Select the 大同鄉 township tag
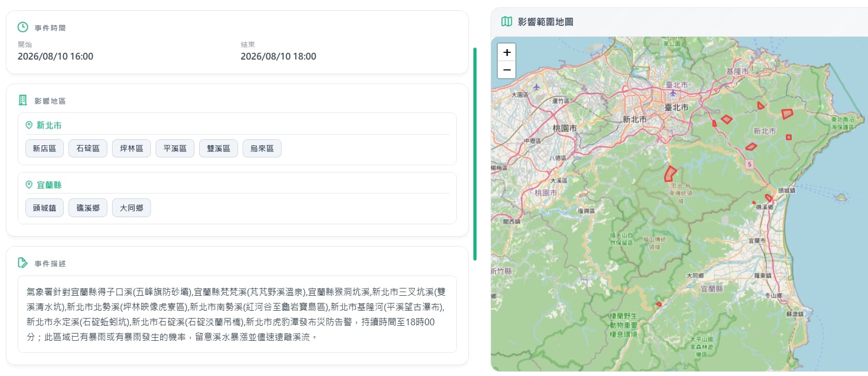The height and width of the screenshot is (376, 868). [x=132, y=208]
